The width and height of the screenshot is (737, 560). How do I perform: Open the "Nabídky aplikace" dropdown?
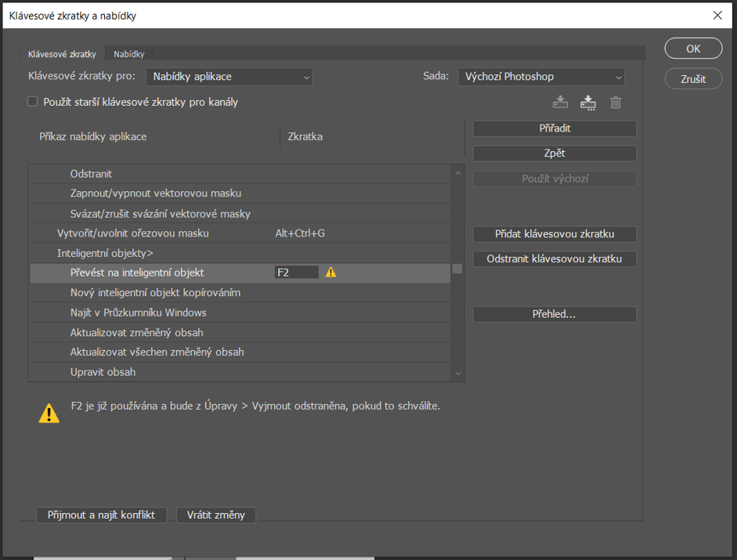[x=229, y=77]
